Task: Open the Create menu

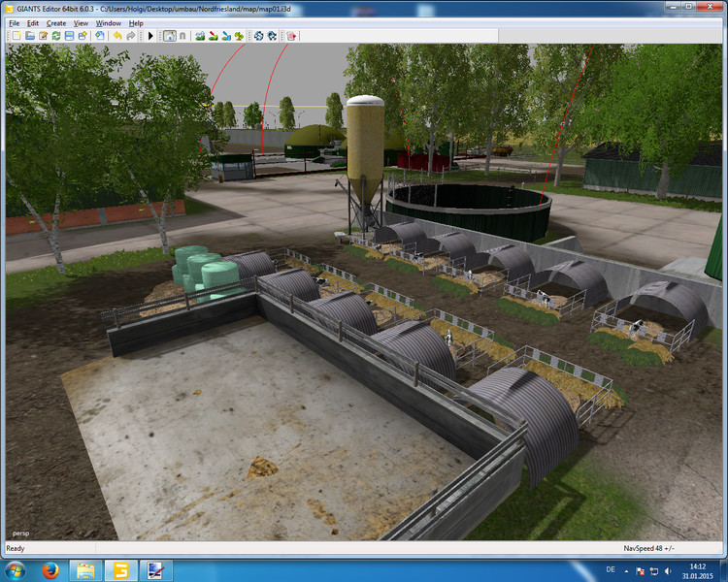Action: [x=56, y=22]
